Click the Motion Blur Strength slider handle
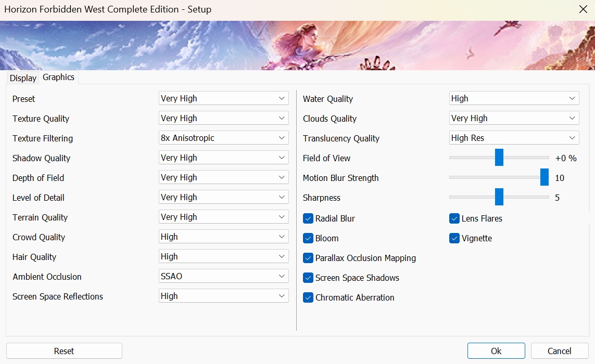The width and height of the screenshot is (595, 364). click(x=545, y=177)
